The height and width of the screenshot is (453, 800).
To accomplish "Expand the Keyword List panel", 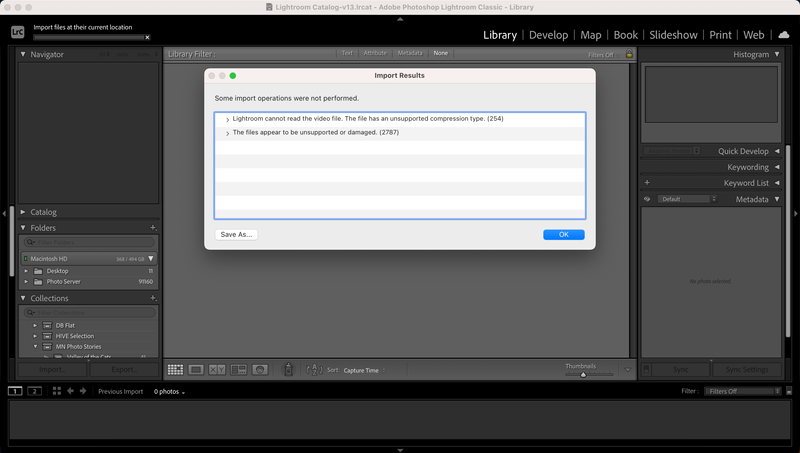I will tap(777, 183).
